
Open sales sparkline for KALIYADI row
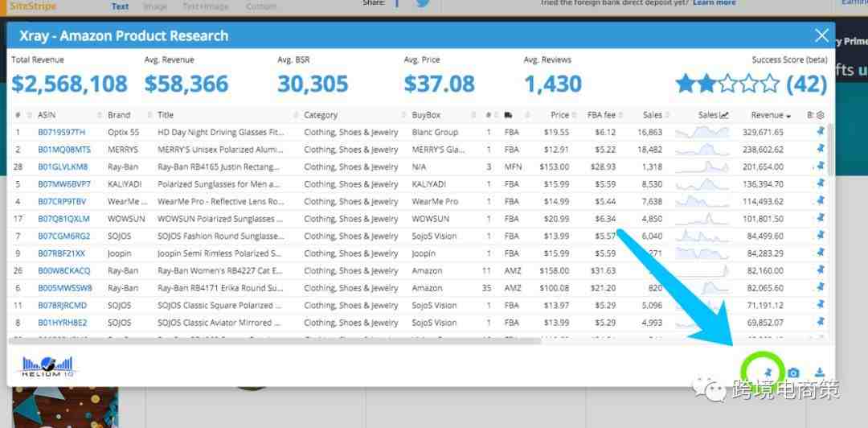[x=702, y=184]
